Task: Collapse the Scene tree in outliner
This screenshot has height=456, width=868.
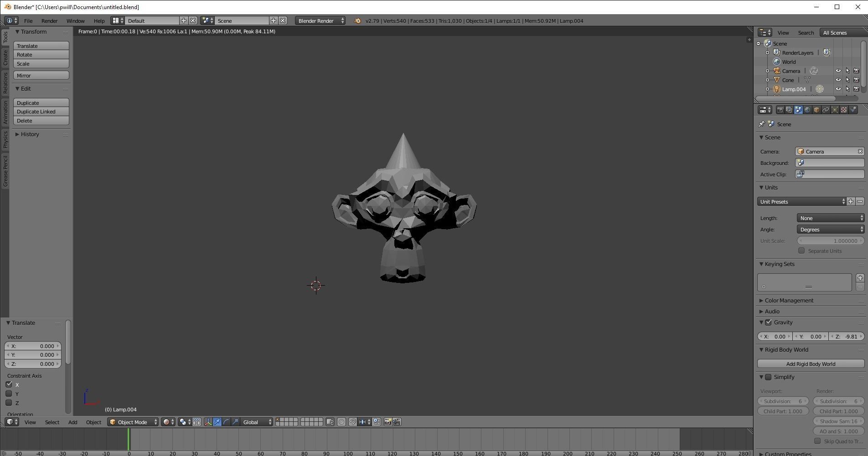Action: tap(759, 43)
